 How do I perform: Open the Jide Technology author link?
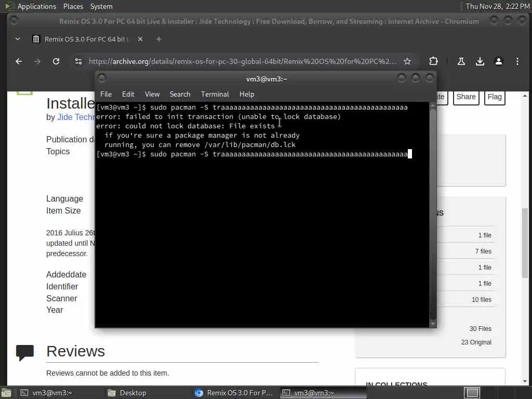(x=76, y=117)
